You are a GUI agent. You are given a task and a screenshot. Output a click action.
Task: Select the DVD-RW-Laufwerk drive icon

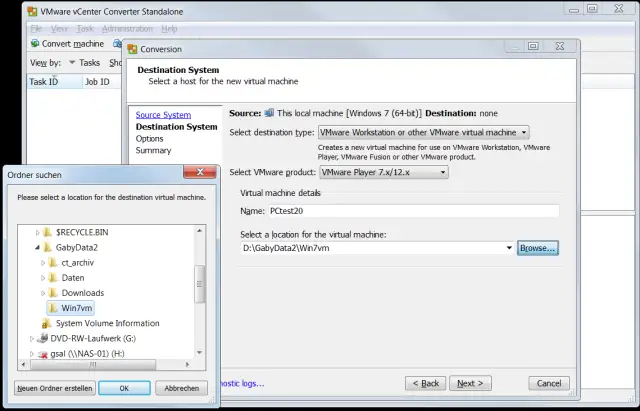click(42, 338)
